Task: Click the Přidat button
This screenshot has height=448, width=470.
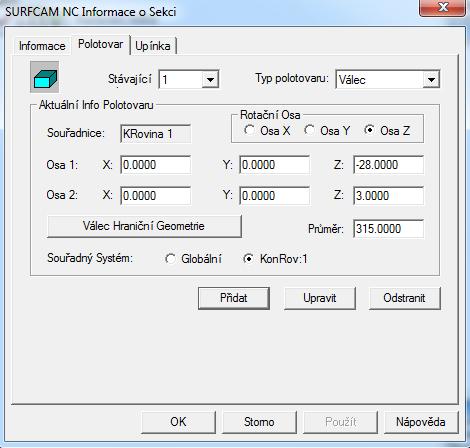Action: 234,298
